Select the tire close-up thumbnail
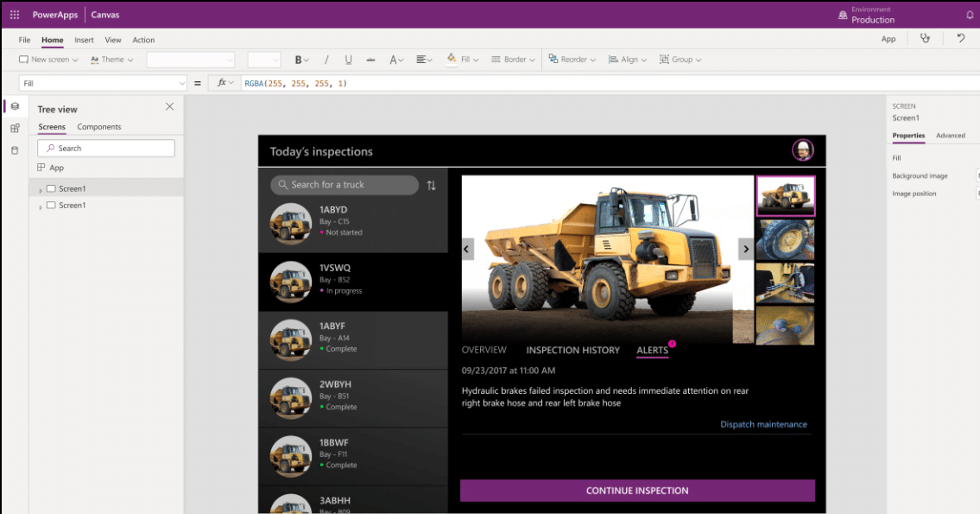The width and height of the screenshot is (980, 514). [x=785, y=239]
